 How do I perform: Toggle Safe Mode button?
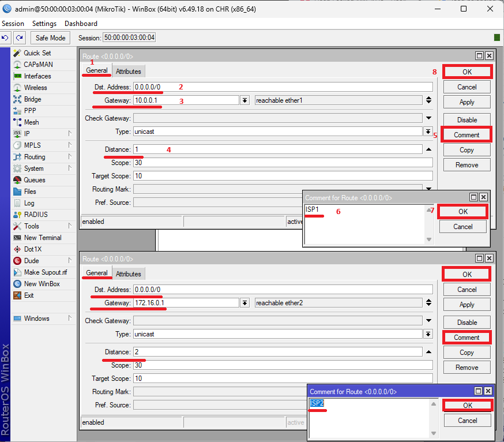(x=50, y=38)
